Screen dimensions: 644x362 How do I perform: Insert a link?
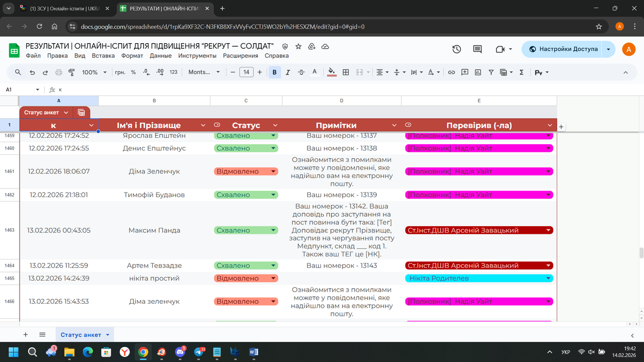451,72
